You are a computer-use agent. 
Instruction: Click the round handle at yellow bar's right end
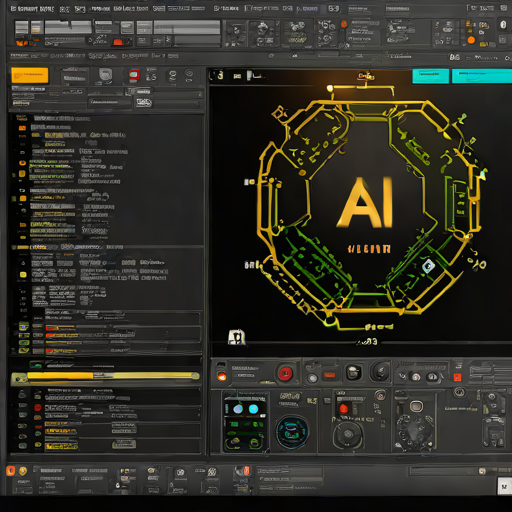[x=195, y=376]
